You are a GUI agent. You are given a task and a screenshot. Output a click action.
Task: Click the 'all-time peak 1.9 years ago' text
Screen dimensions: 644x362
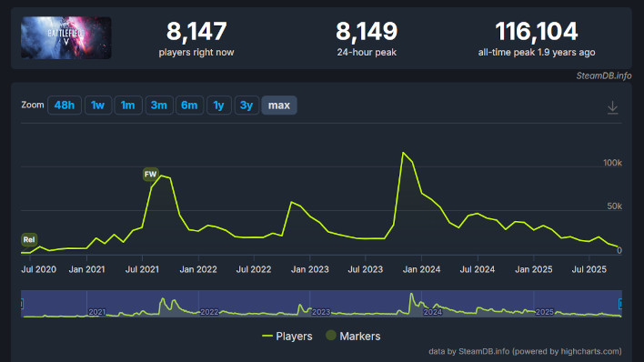(x=537, y=52)
